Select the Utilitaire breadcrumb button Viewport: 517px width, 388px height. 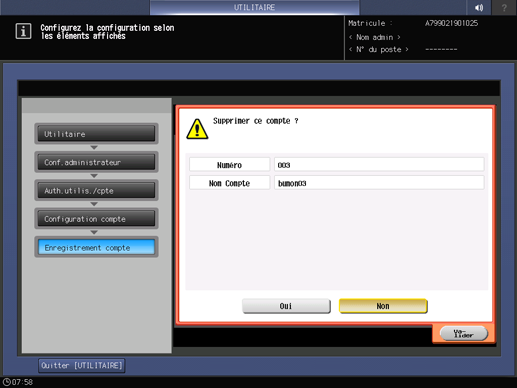(x=96, y=134)
